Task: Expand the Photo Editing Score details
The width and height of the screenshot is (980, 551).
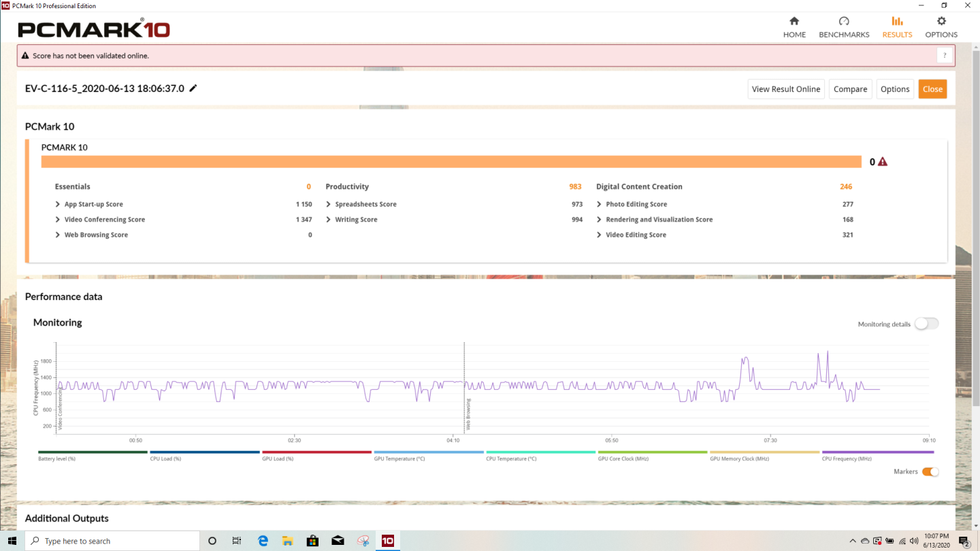Action: click(x=600, y=204)
